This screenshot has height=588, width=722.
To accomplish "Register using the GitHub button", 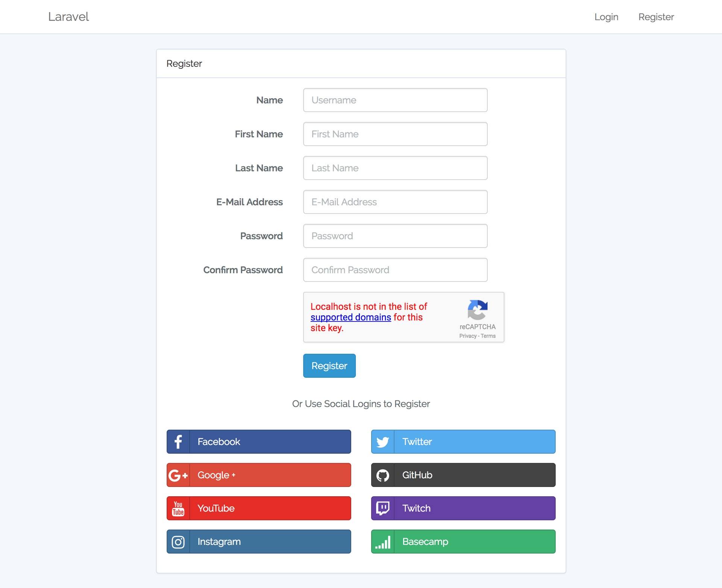I will coord(463,475).
